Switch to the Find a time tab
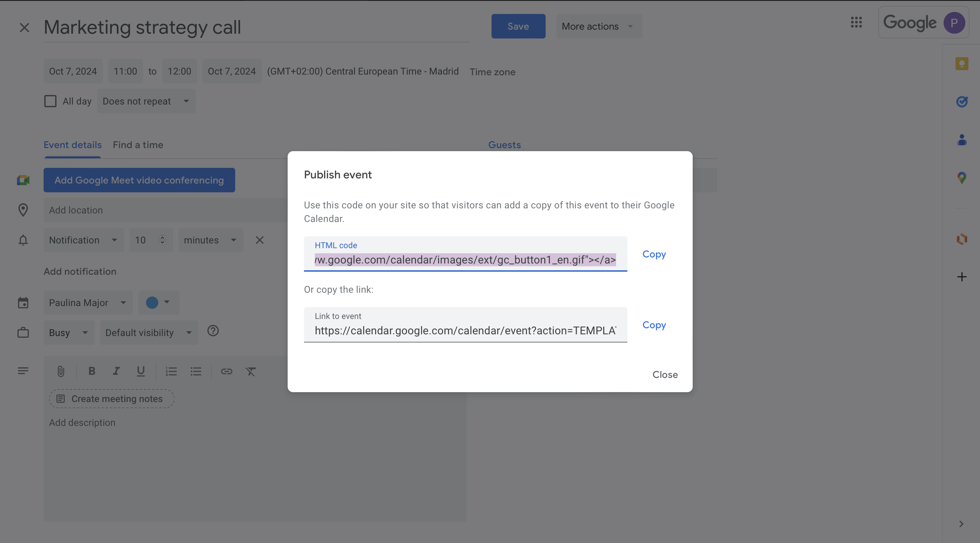The image size is (980, 543). [x=138, y=145]
